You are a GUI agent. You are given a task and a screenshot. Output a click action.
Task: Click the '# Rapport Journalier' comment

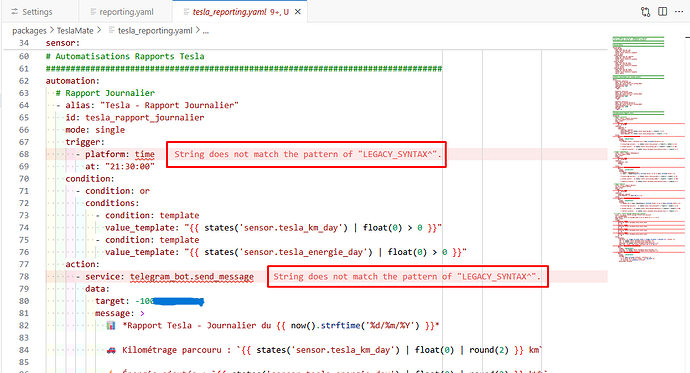click(x=105, y=93)
